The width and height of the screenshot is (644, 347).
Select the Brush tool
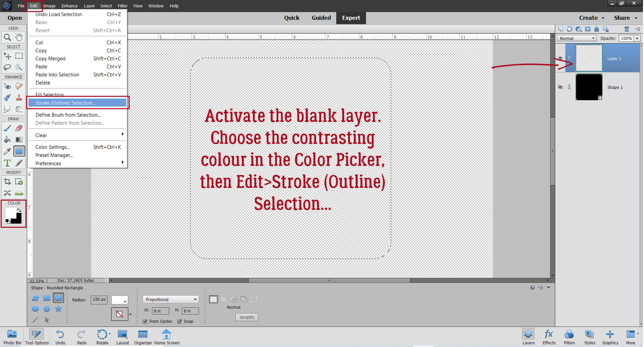point(7,128)
